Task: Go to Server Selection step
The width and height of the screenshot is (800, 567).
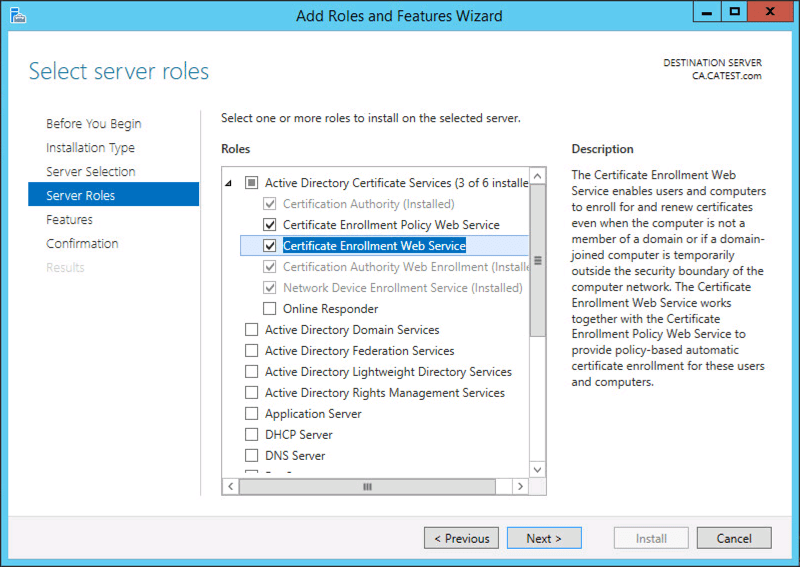Action: click(90, 171)
